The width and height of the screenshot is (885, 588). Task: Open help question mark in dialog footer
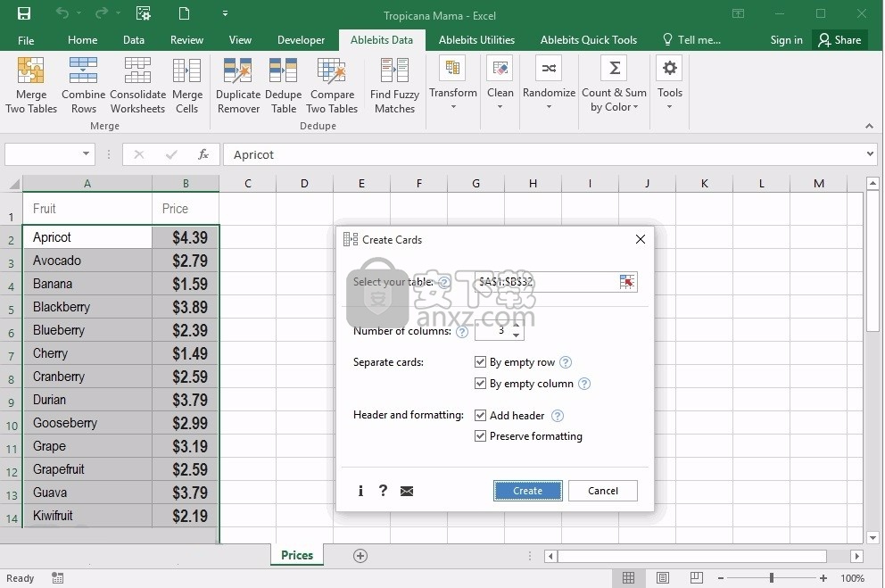(x=383, y=491)
